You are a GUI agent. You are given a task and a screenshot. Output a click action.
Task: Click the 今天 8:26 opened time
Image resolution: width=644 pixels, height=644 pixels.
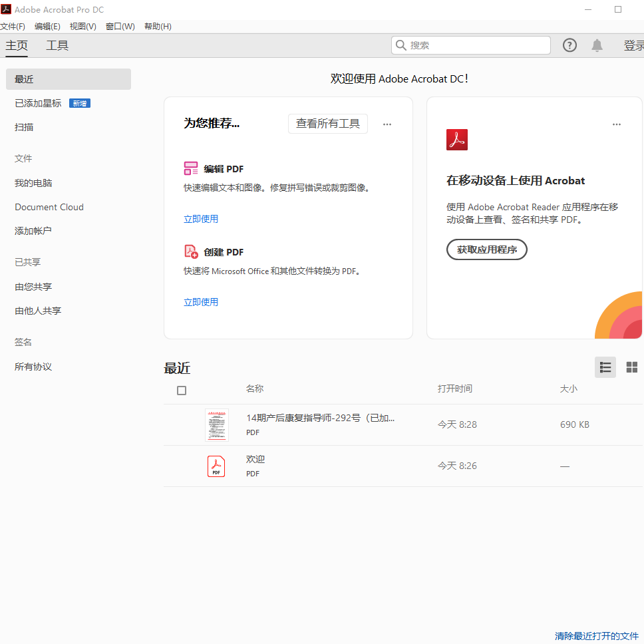click(x=457, y=466)
